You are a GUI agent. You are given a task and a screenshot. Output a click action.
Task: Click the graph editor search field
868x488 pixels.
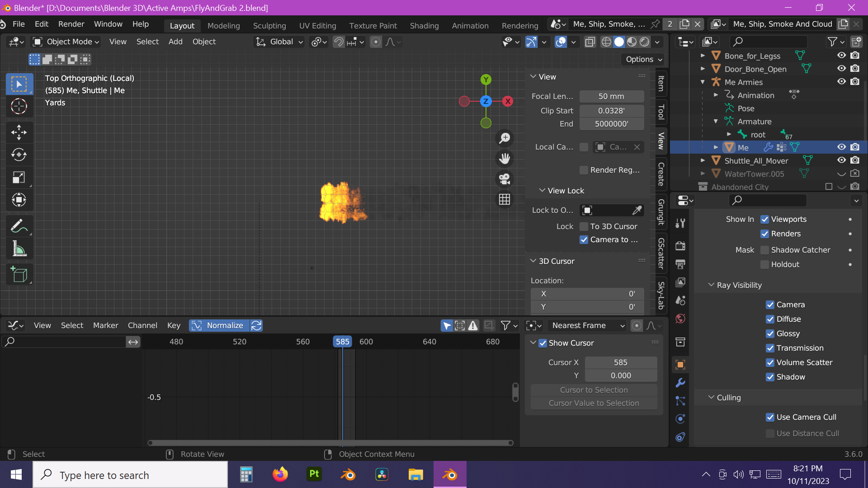coord(64,342)
